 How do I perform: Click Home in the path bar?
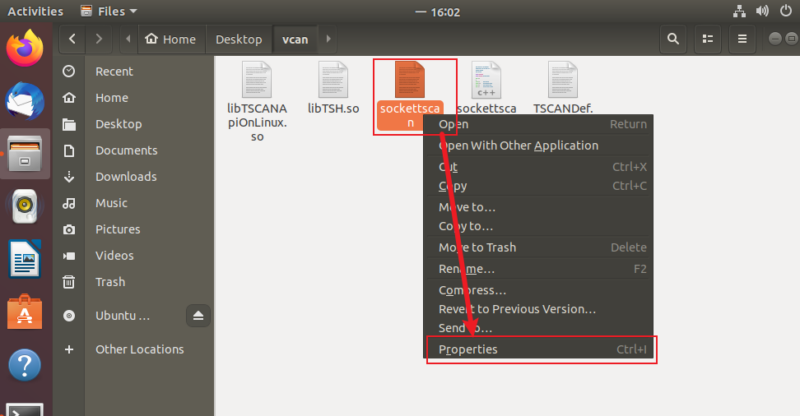[x=170, y=40]
